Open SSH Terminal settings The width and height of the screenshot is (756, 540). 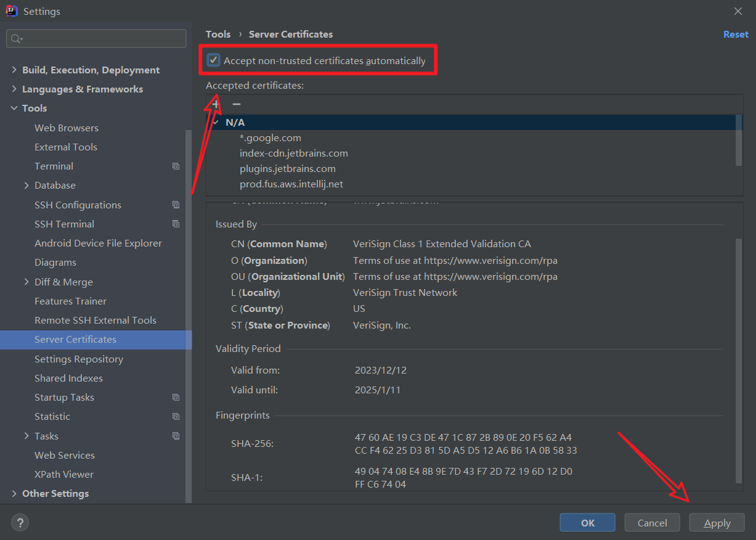pos(64,224)
